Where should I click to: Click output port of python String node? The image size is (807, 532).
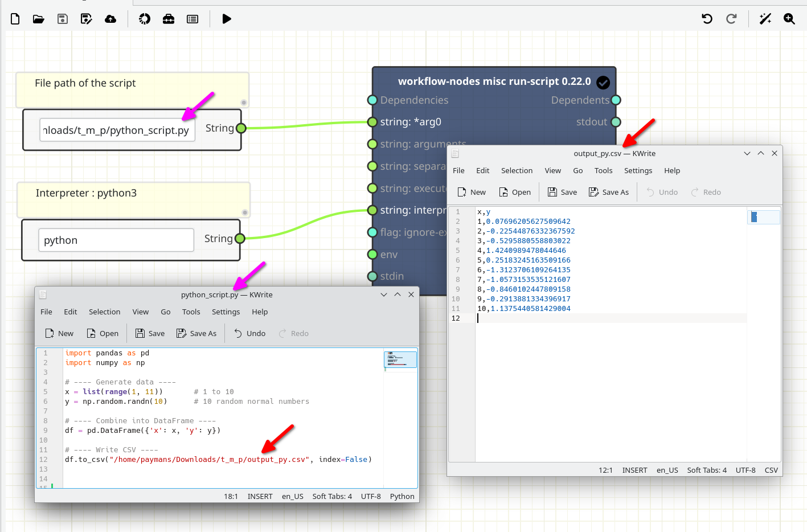point(240,239)
